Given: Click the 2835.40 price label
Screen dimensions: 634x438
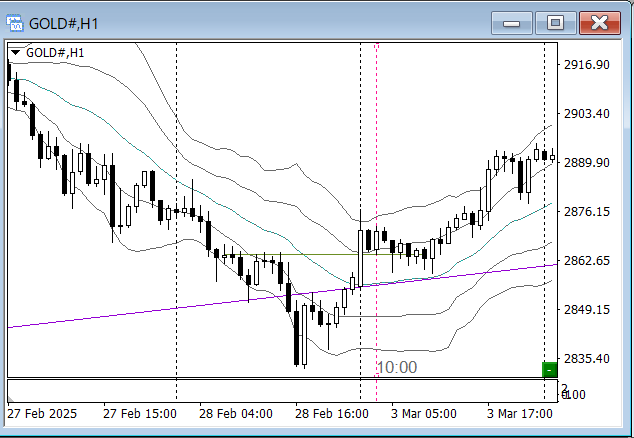Looking at the screenshot, I should coord(587,358).
